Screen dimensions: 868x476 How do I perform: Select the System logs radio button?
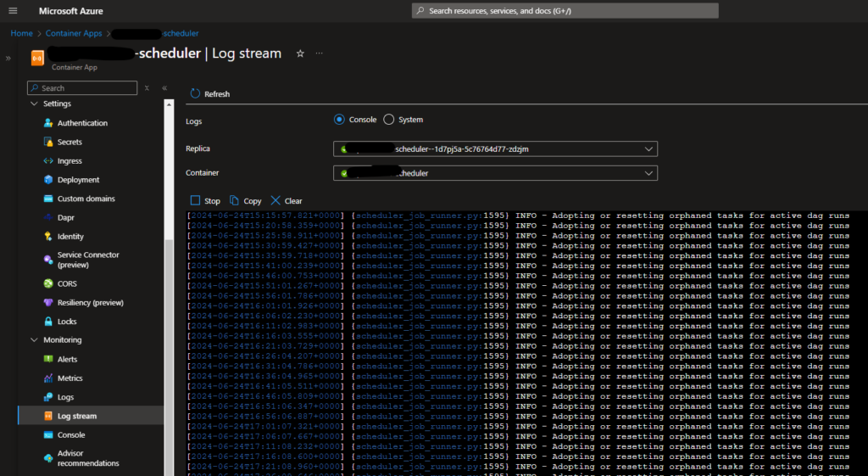(389, 120)
